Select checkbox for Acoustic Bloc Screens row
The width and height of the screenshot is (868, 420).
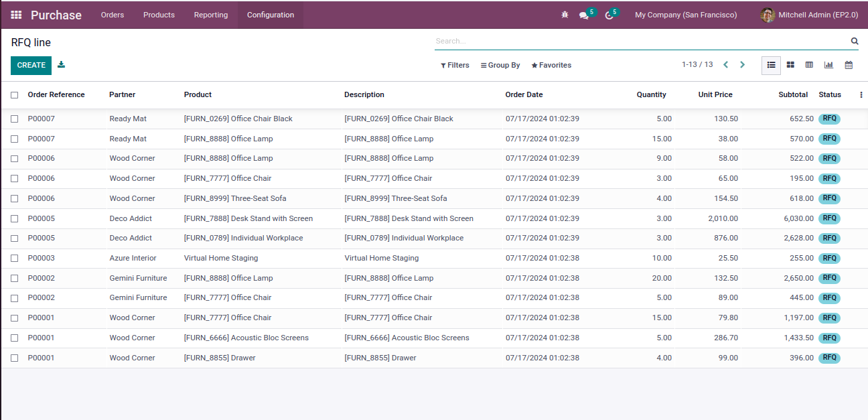15,338
